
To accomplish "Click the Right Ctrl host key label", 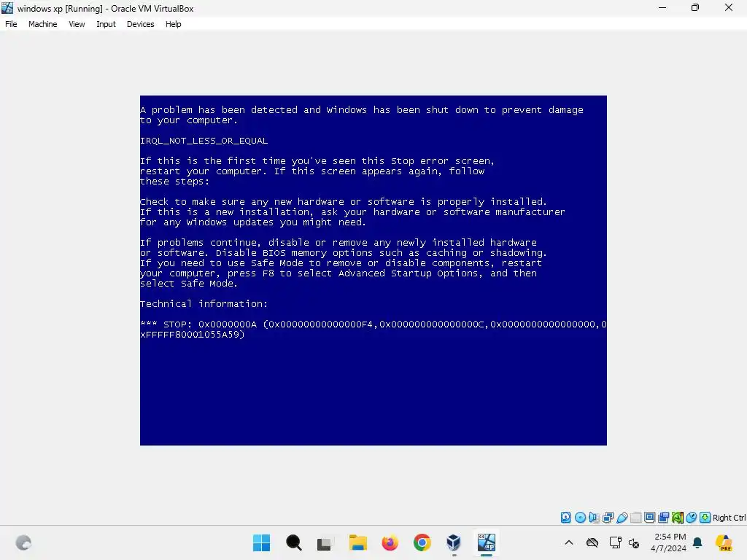I will click(x=729, y=518).
